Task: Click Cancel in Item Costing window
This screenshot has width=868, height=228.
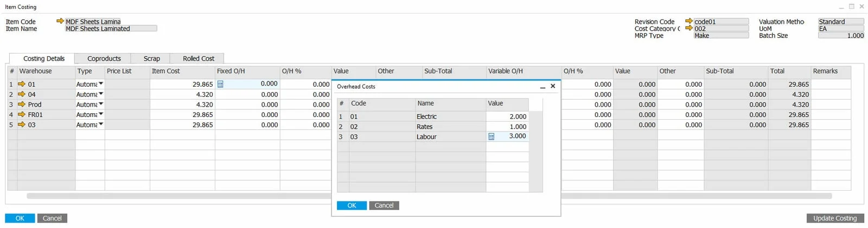Action: click(52, 218)
